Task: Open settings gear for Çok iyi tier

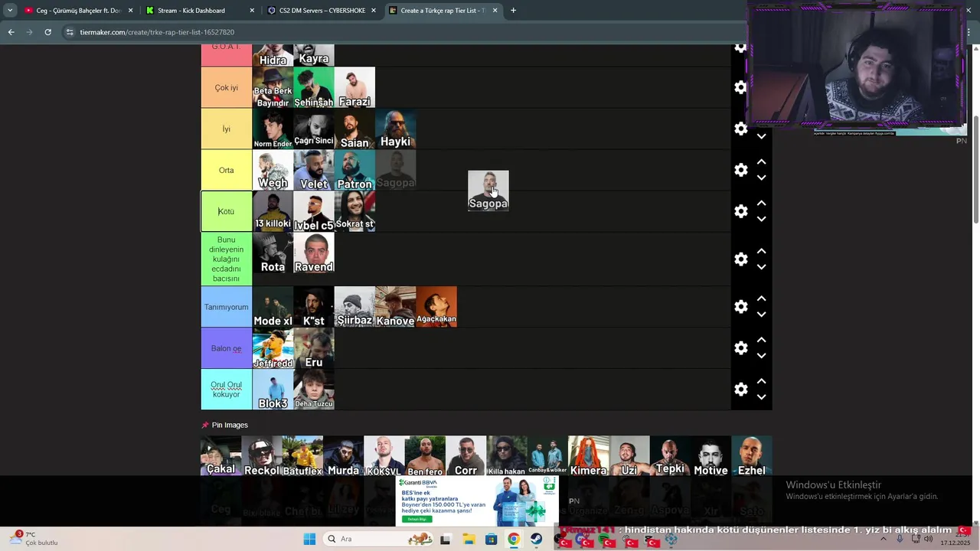Action: [x=740, y=87]
